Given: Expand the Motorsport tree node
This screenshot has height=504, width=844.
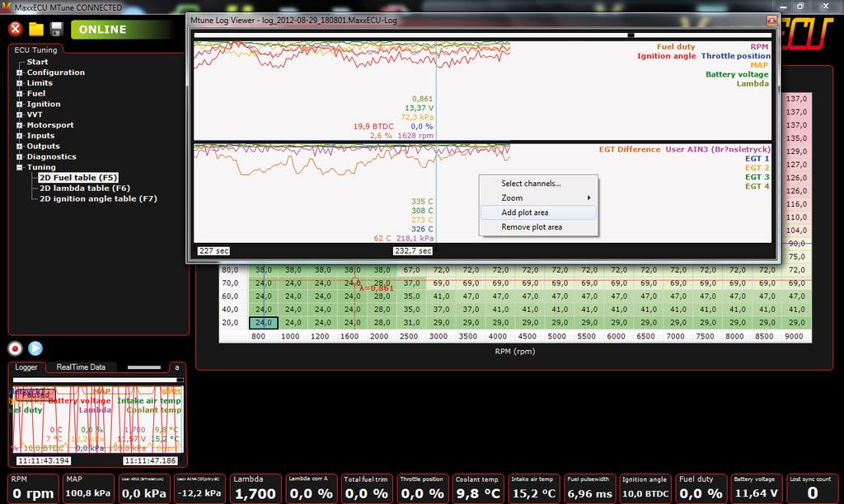Looking at the screenshot, I should pyautogui.click(x=20, y=125).
